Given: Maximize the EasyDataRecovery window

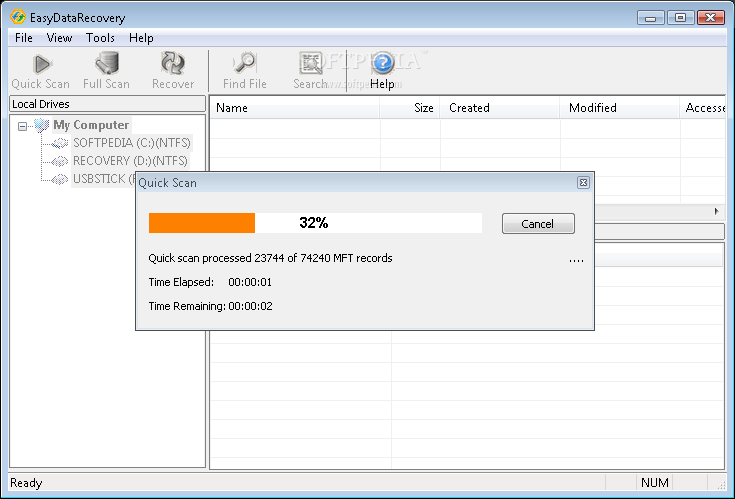Looking at the screenshot, I should tap(680, 18).
